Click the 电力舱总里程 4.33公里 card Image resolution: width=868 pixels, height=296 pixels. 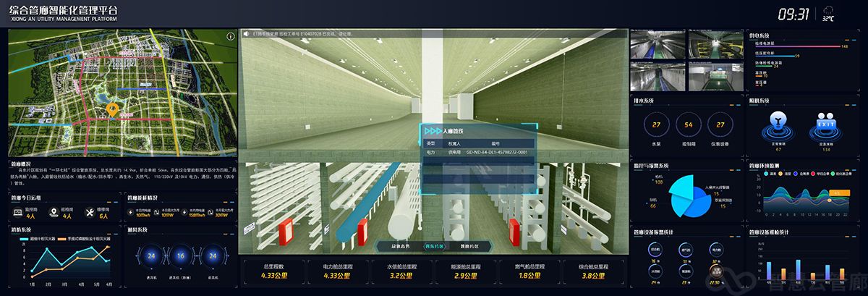(x=336, y=271)
